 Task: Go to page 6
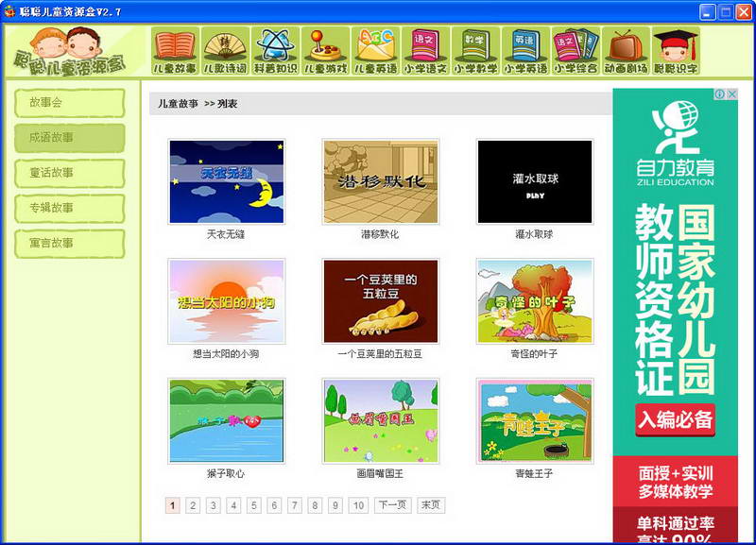tap(274, 505)
